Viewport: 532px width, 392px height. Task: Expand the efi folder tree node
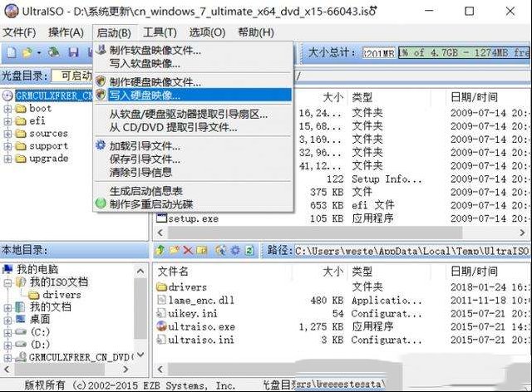pos(7,122)
